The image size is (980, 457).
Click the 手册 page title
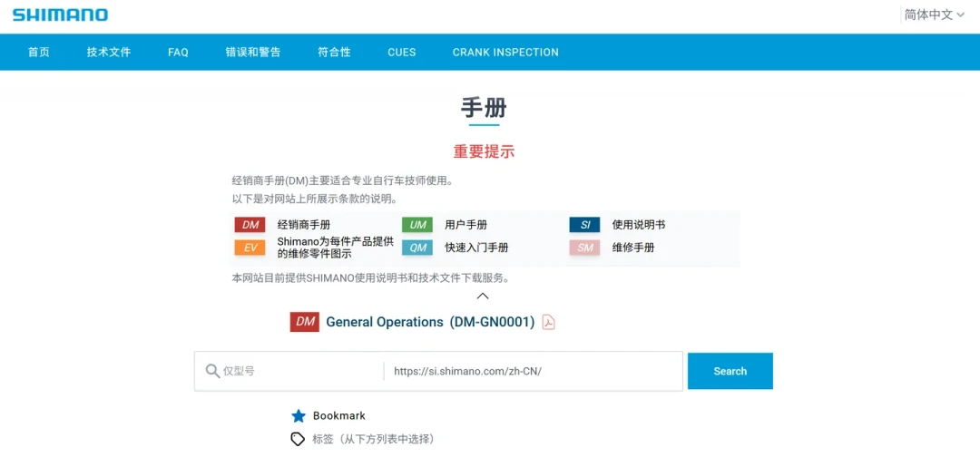coord(484,108)
